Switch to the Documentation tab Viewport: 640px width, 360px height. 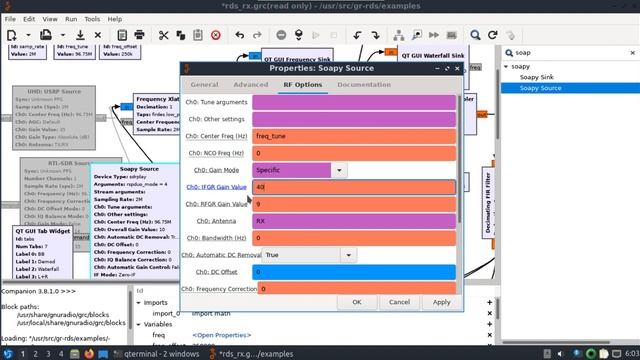364,84
